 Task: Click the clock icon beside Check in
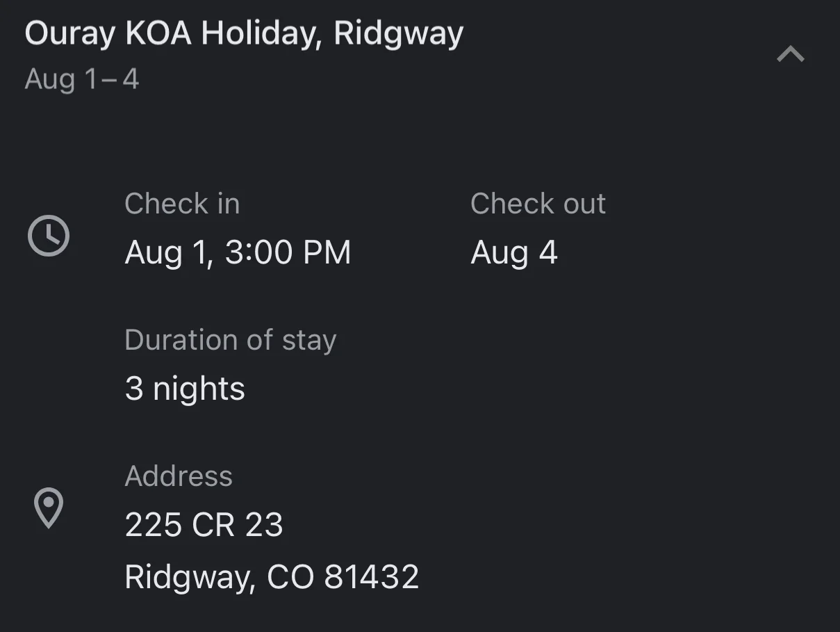[x=49, y=236]
